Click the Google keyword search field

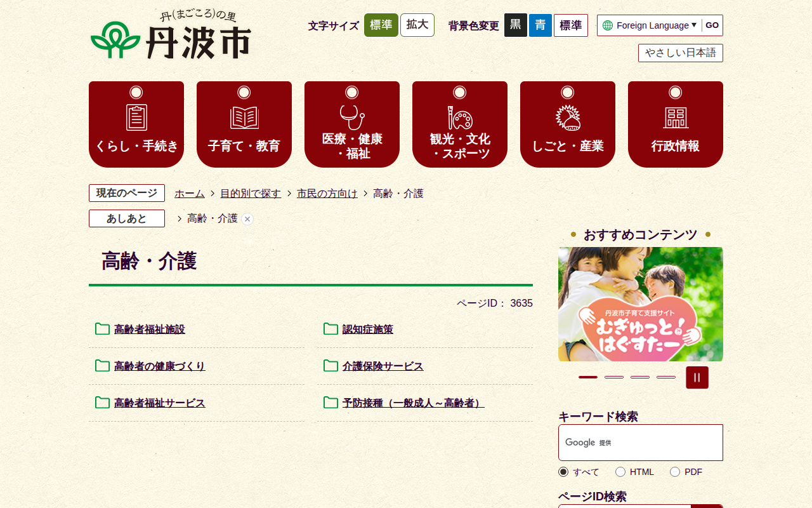pos(641,443)
